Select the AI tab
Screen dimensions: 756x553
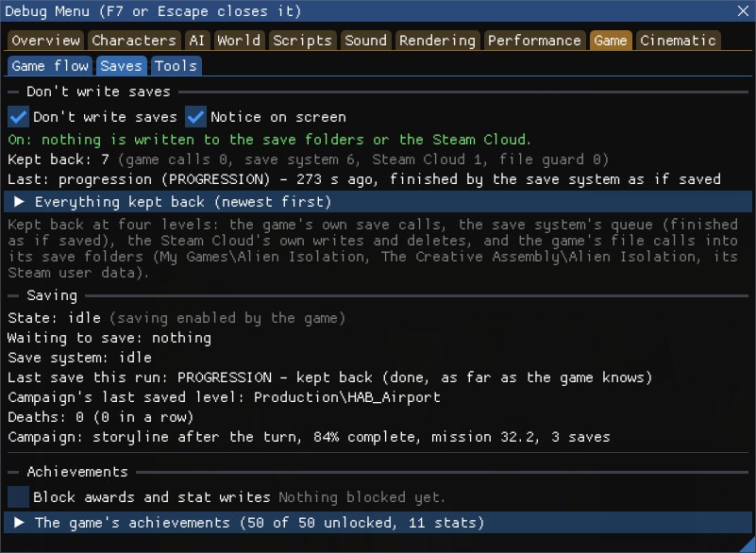(196, 41)
